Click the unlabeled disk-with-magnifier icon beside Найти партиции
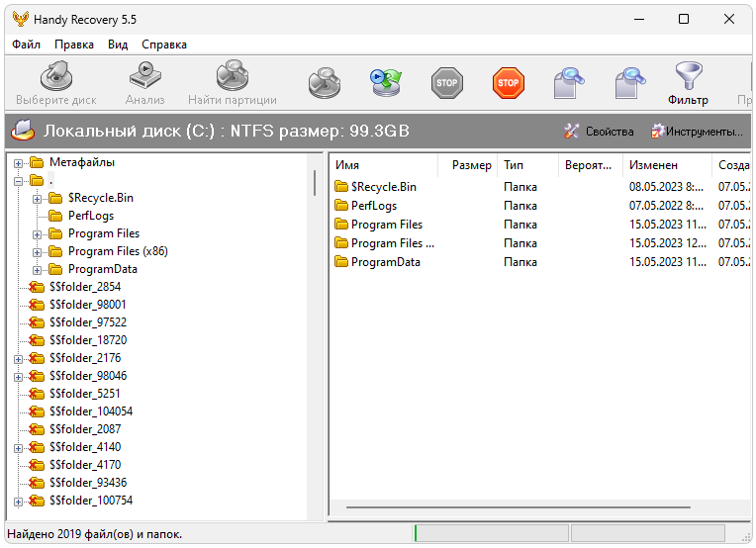 325,83
